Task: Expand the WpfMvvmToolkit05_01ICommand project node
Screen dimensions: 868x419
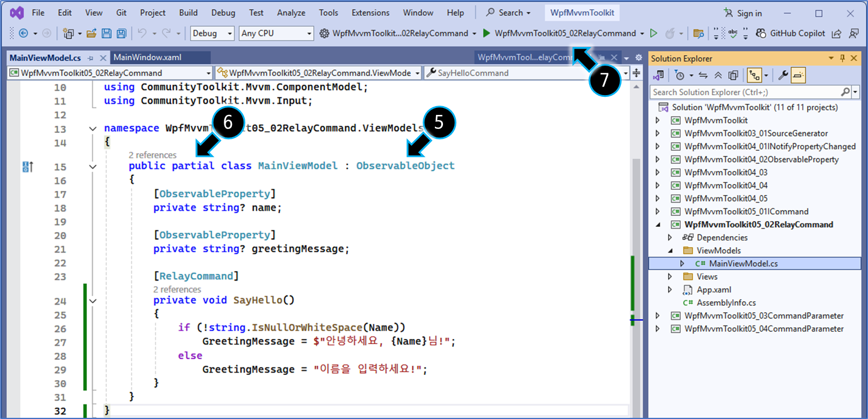Action: 658,212
